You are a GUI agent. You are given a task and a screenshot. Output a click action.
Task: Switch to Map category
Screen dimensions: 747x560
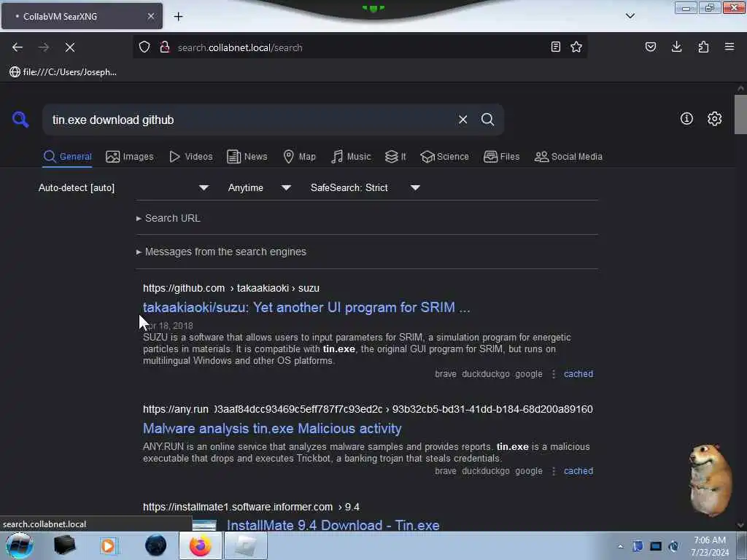pos(299,157)
